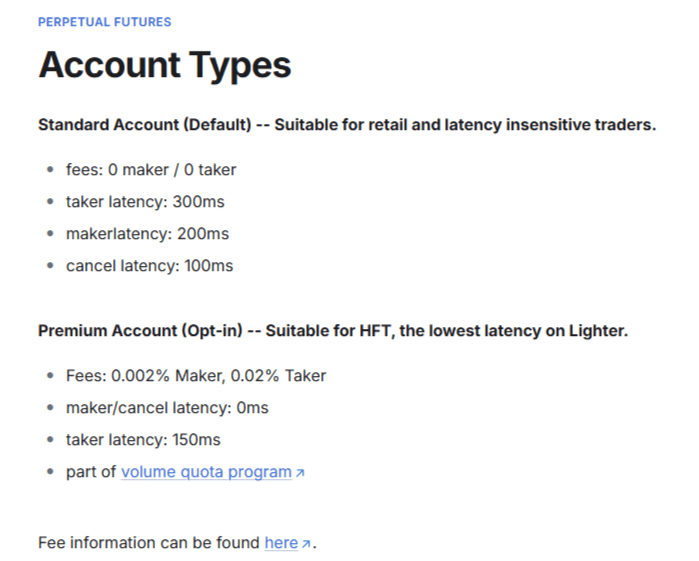Image resolution: width=699 pixels, height=561 pixels.
Task: Click 'Fees: 0.002% Maker, 0.02% Taker' line
Action: (196, 376)
